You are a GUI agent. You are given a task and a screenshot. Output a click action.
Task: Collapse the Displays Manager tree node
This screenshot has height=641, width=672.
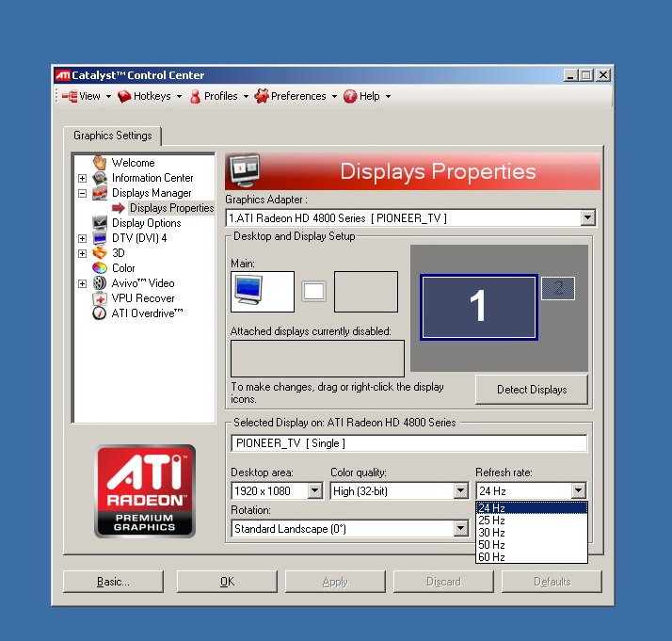coord(82,193)
